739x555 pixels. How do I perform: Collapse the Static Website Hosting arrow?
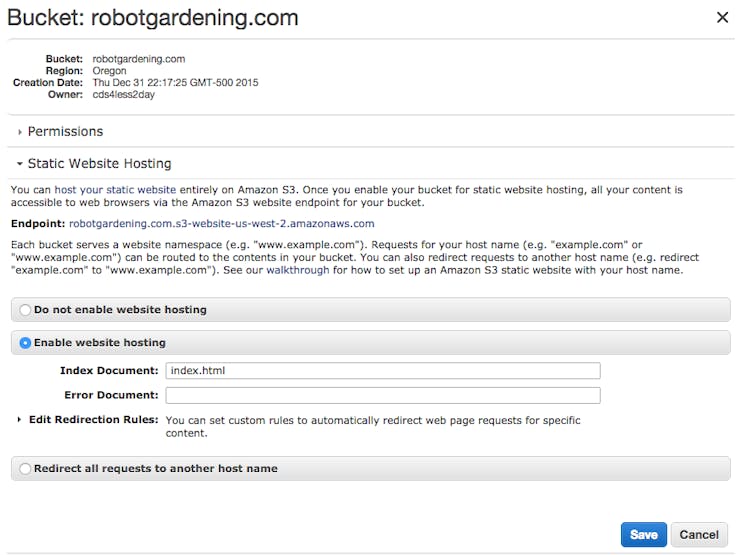[x=19, y=164]
